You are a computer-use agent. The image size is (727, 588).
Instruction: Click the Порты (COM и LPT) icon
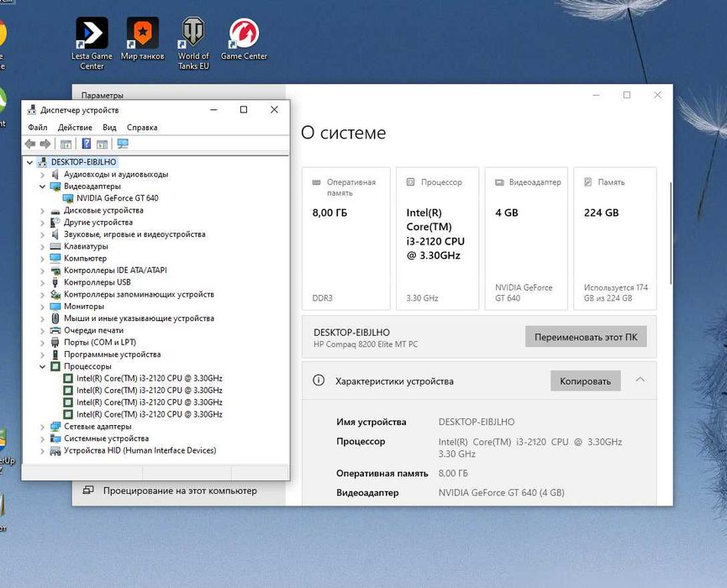click(x=55, y=343)
